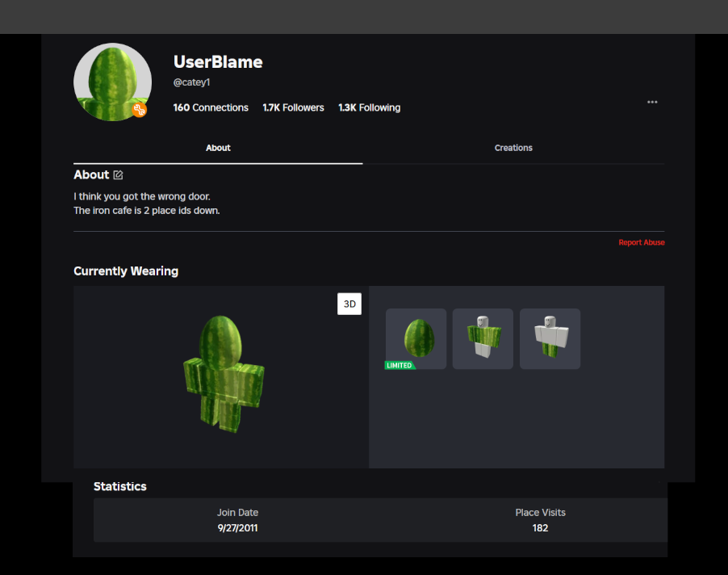Screen dimensions: 728x575
Task: Click the text 'I think you got the wrong door.'
Action: 142,196
